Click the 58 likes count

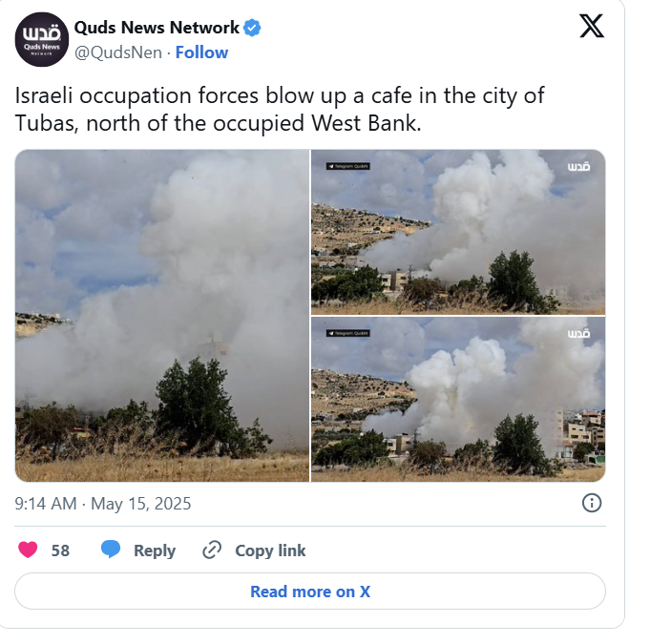tap(60, 551)
